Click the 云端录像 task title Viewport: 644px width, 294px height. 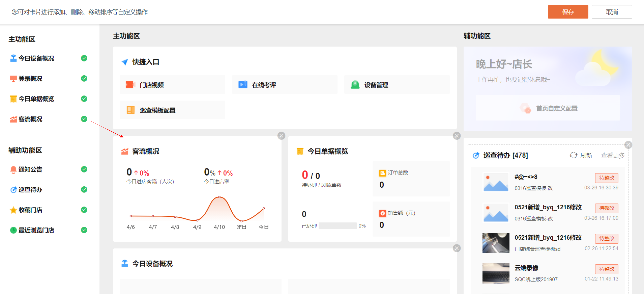coord(527,268)
